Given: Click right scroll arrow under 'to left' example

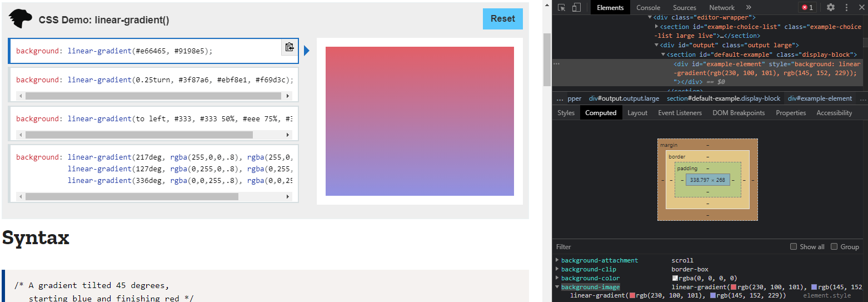Looking at the screenshot, I should pos(288,135).
